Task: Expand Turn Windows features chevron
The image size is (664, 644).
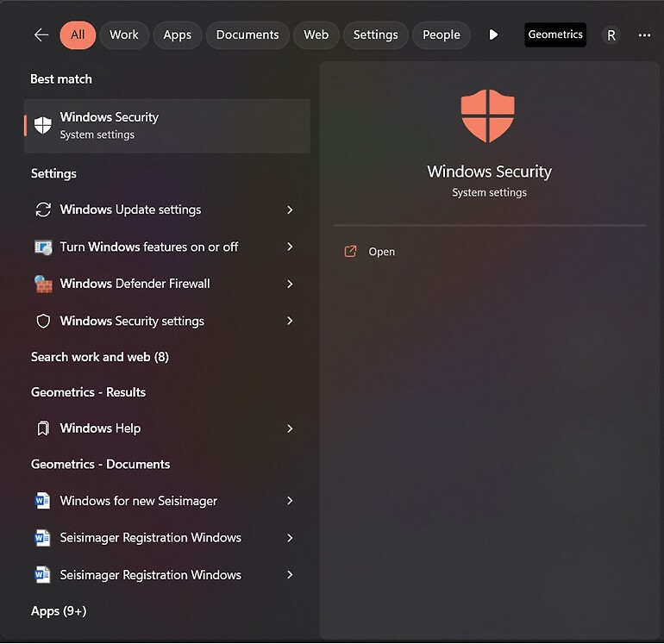Action: pos(290,247)
